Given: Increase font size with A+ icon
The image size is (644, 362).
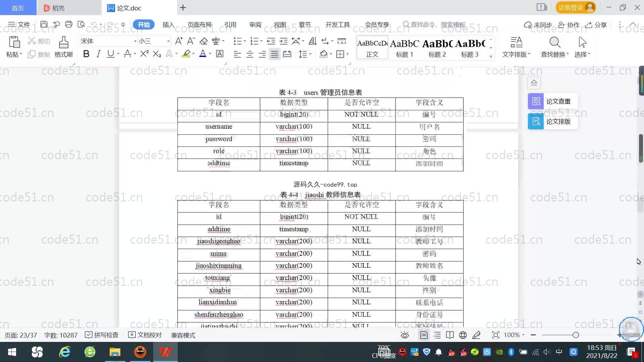Looking at the screenshot, I should point(179,41).
